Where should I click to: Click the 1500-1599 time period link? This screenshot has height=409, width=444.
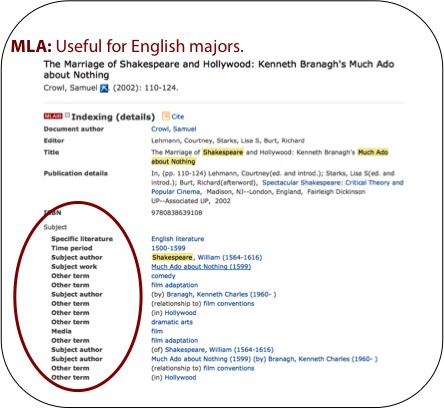pyautogui.click(x=168, y=248)
